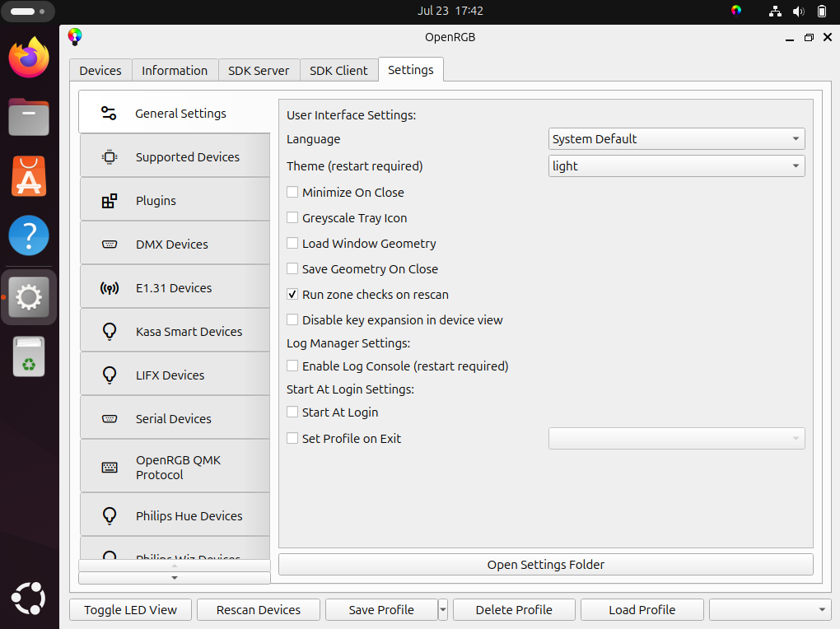
Task: Open Plugins via its blocks icon
Action: point(109,201)
